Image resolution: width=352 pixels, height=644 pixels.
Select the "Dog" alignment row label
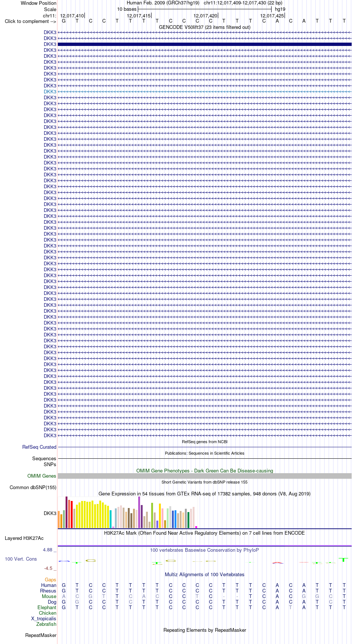pyautogui.click(x=52, y=602)
